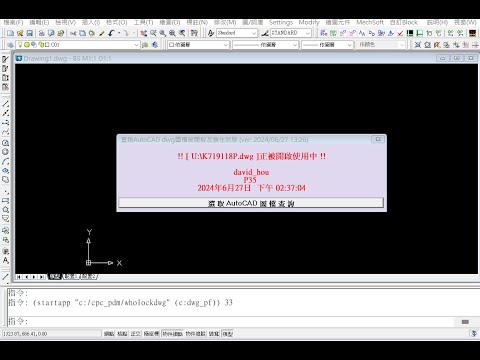Open the STANDARD dimension style dropdown
Screen dimensions: 480x360
click(308, 33)
